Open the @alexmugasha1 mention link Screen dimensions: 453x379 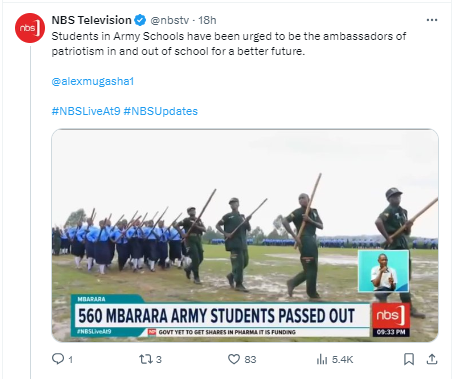[x=93, y=81]
